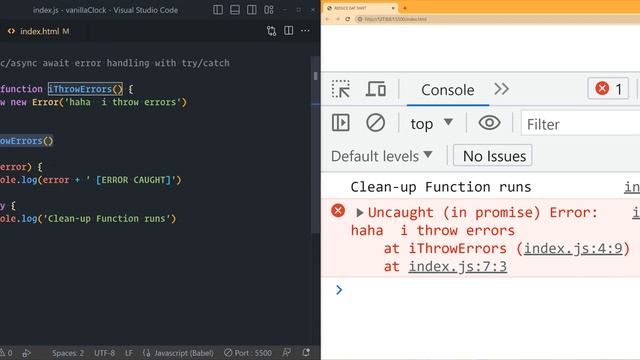Clear the DevTools console

click(376, 122)
